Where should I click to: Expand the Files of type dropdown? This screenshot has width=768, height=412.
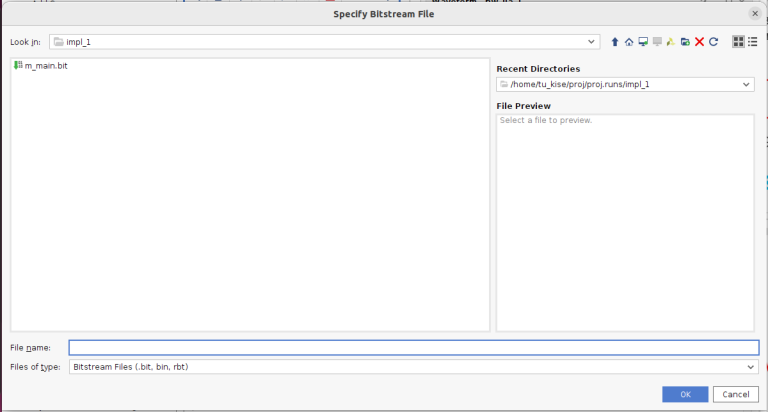(750, 367)
